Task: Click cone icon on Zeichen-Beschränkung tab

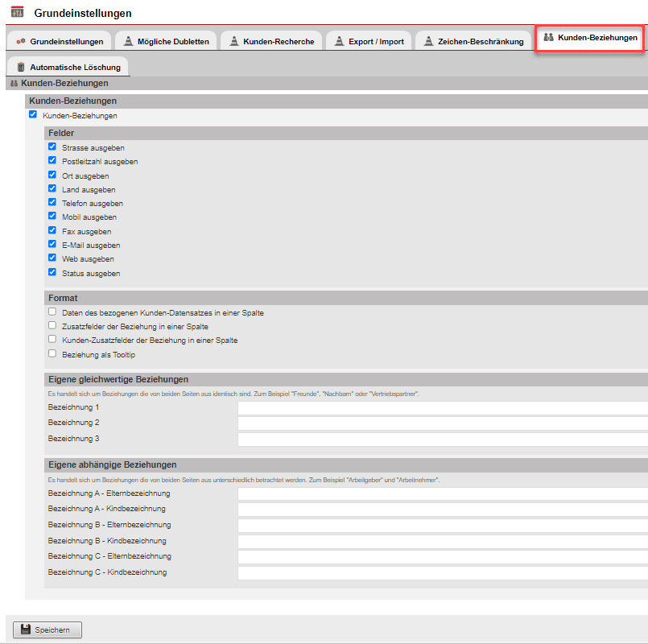Action: click(x=428, y=41)
